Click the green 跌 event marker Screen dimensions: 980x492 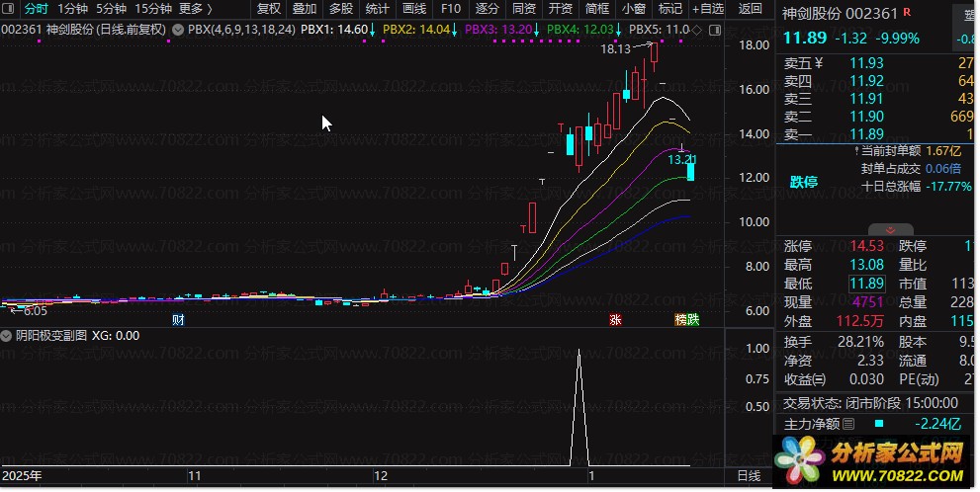point(693,320)
